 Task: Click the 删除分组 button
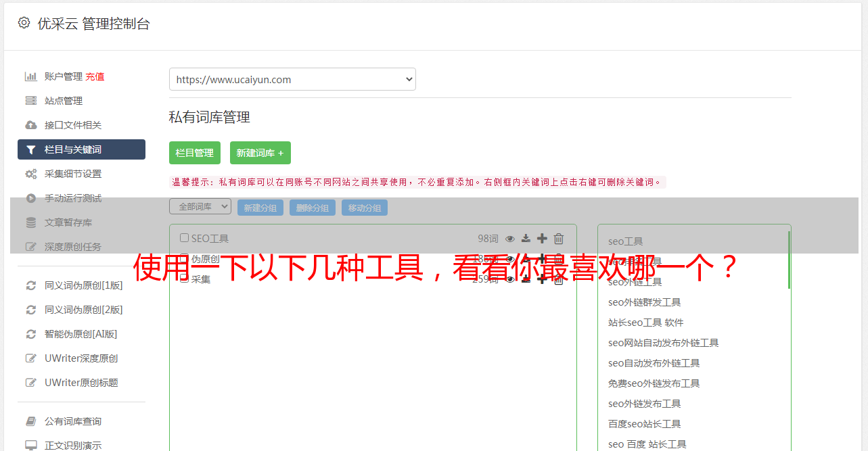click(313, 208)
